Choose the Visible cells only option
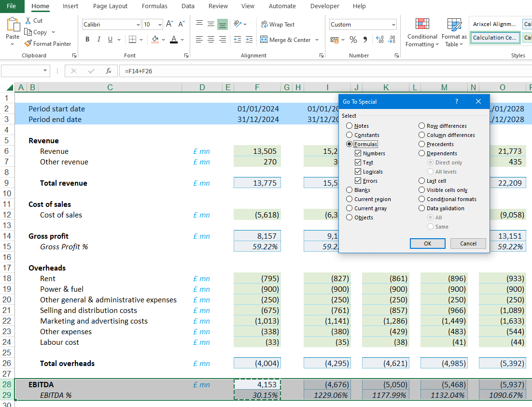Screen dimensions: 532x407 [422, 190]
